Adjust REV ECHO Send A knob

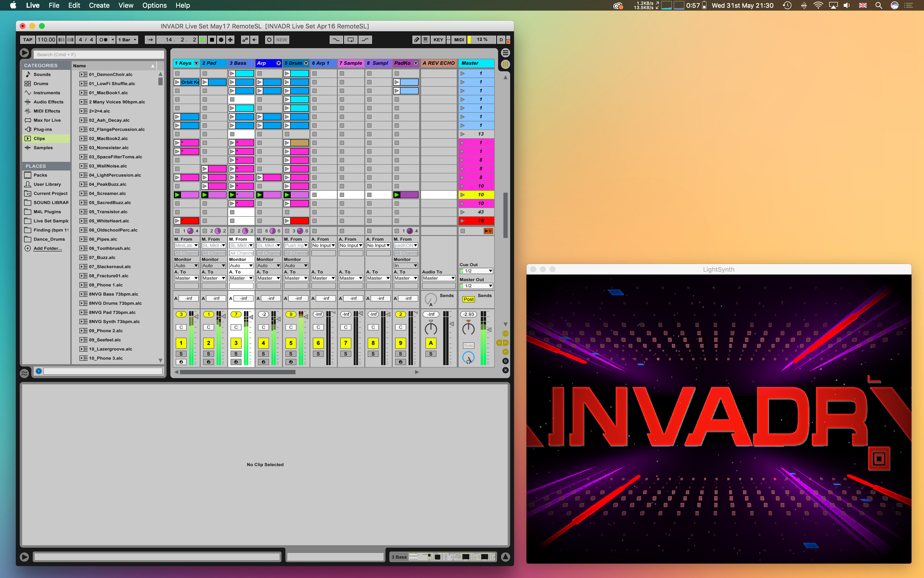pos(431,299)
